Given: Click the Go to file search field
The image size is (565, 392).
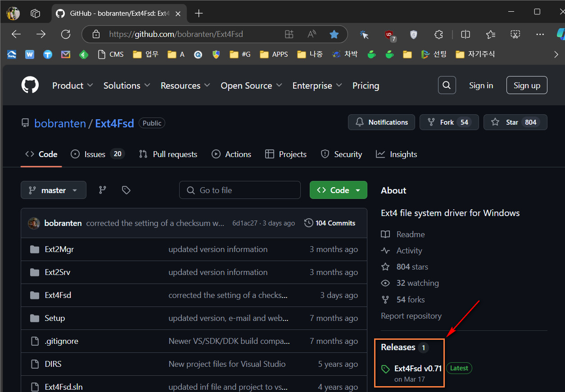Looking at the screenshot, I should coord(240,190).
